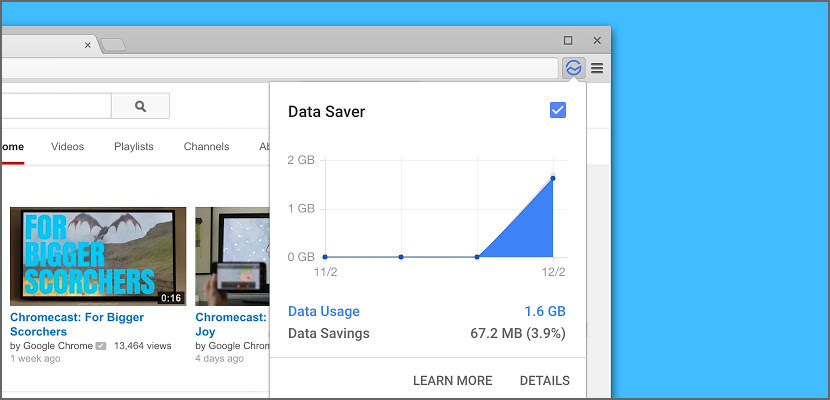Switch to the Videos tab
The image size is (830, 400).
pos(67,147)
